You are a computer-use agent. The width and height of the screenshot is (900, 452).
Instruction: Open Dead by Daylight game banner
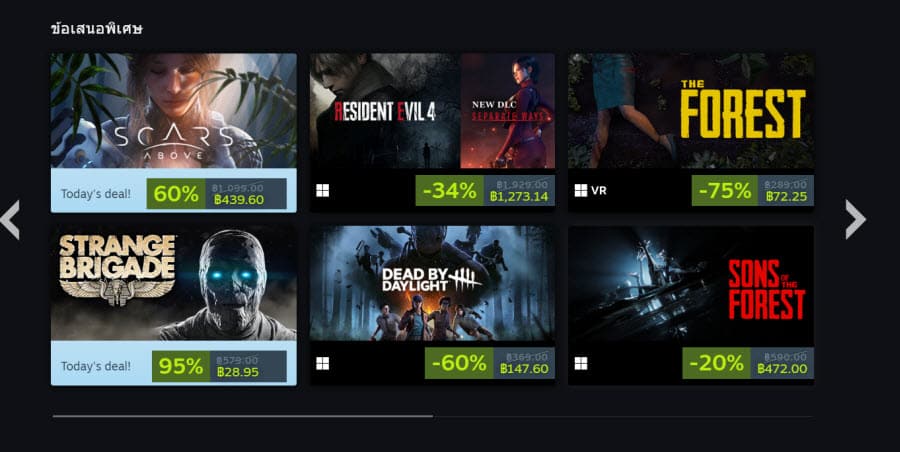[432, 283]
